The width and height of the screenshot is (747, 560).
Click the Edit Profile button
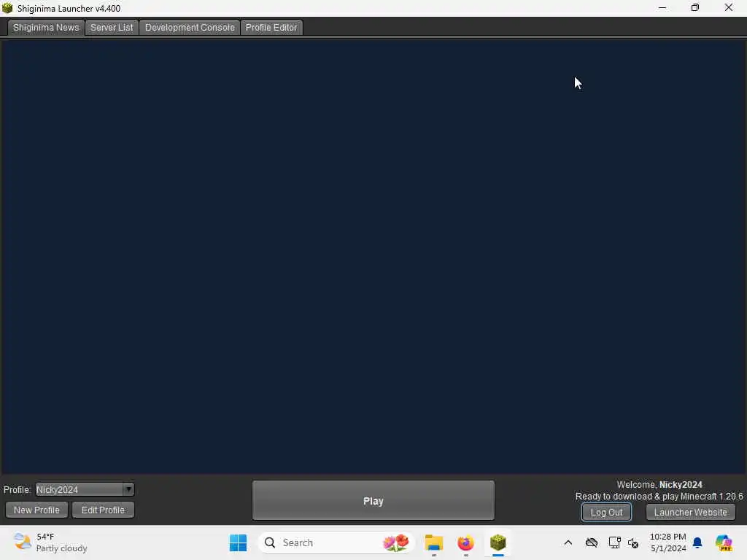(103, 510)
